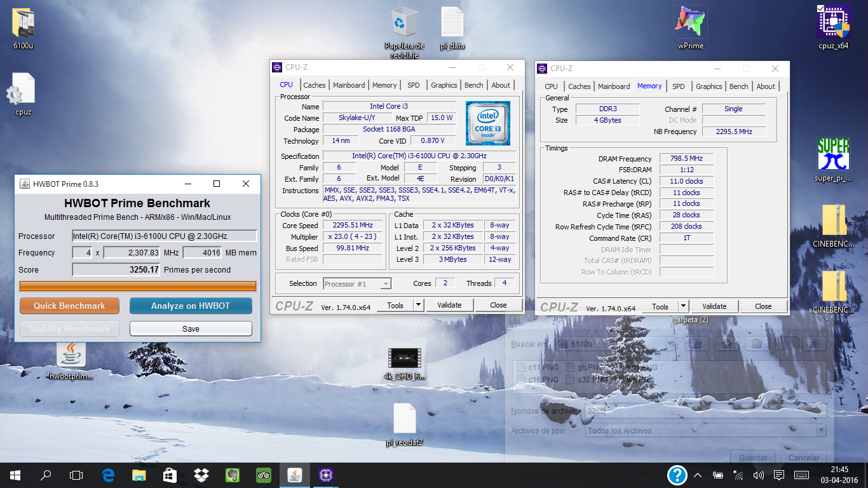
Task: Expand Tools dropdown arrow in CPU tab window
Action: (x=418, y=305)
